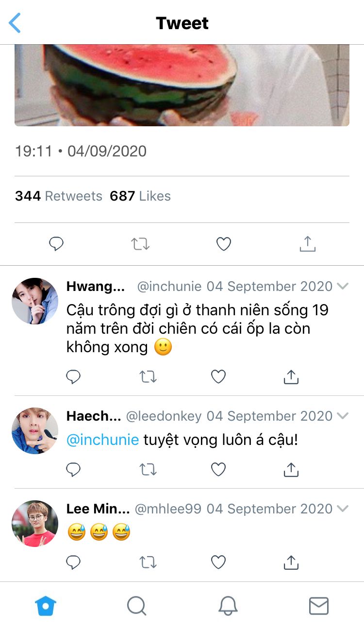Reply to the main tweet
Viewport: 364px width, 630px height.
56,244
